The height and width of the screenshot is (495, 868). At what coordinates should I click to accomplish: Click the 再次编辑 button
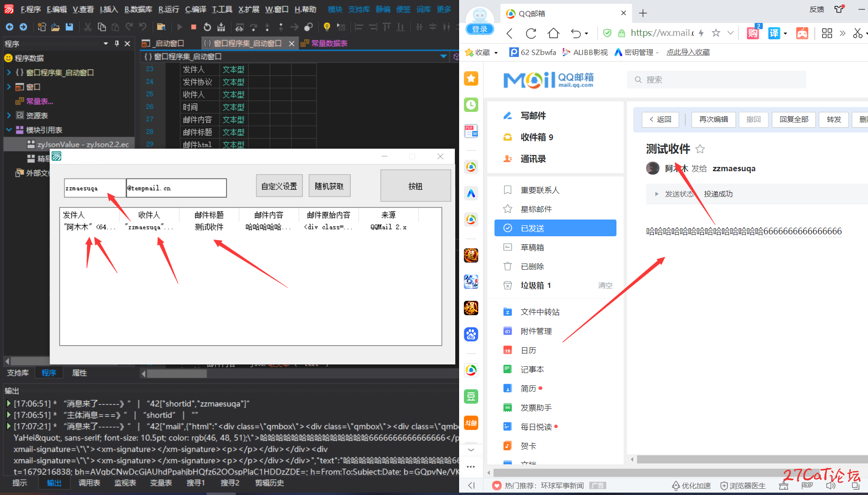click(714, 119)
